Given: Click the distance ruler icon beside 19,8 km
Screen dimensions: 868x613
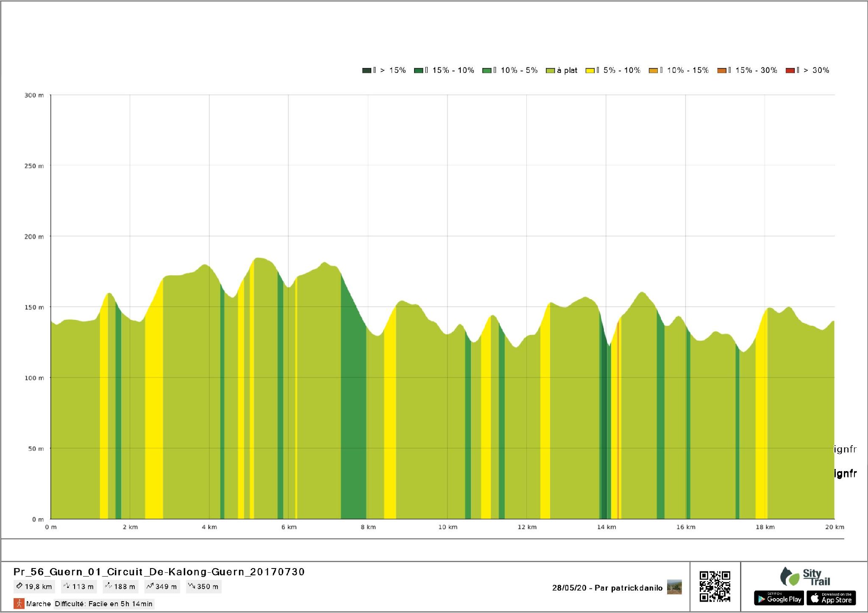Looking at the screenshot, I should 19,586.
